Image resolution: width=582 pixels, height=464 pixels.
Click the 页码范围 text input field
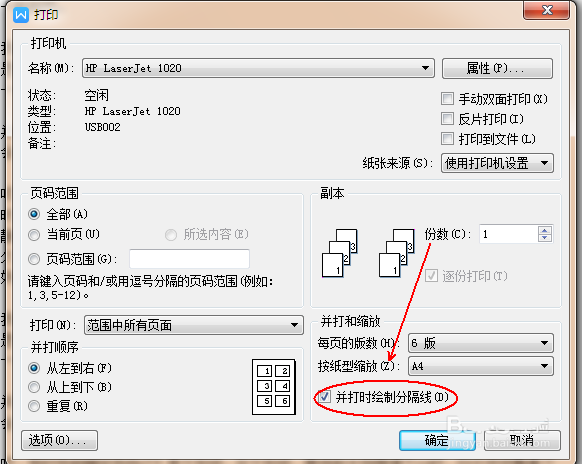(189, 259)
